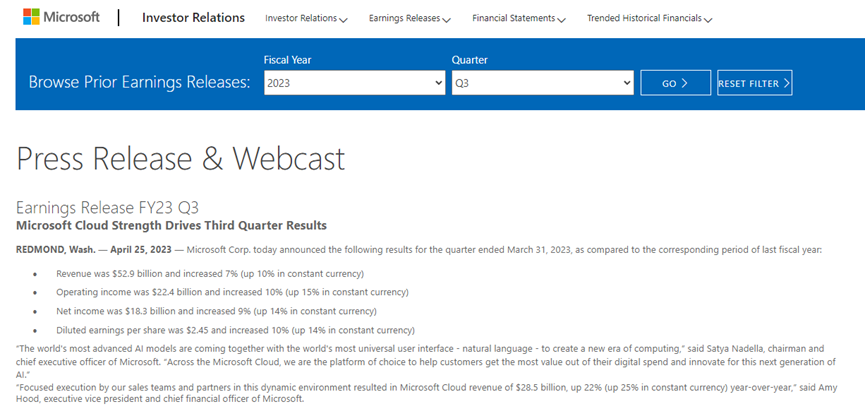Expand the Investor Relations nav menu
The height and width of the screenshot is (416, 865).
pyautogui.click(x=306, y=18)
